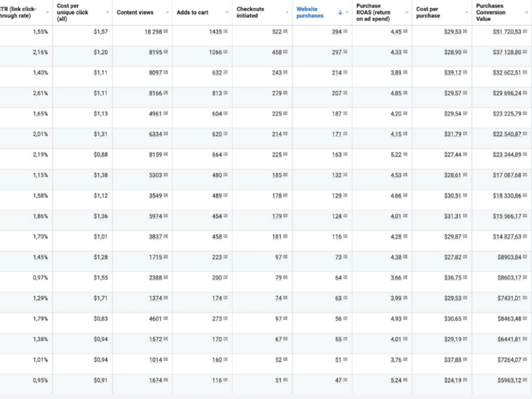Click footnote icon beside $39,12 cost per purchase

point(465,72)
